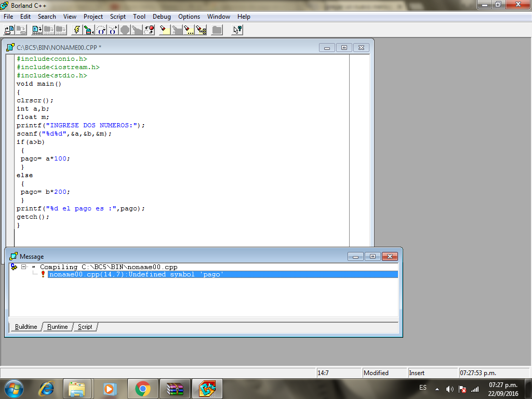Click the Borland C++ taskbar button
Viewport: 532px width, 399px height.
(x=207, y=389)
